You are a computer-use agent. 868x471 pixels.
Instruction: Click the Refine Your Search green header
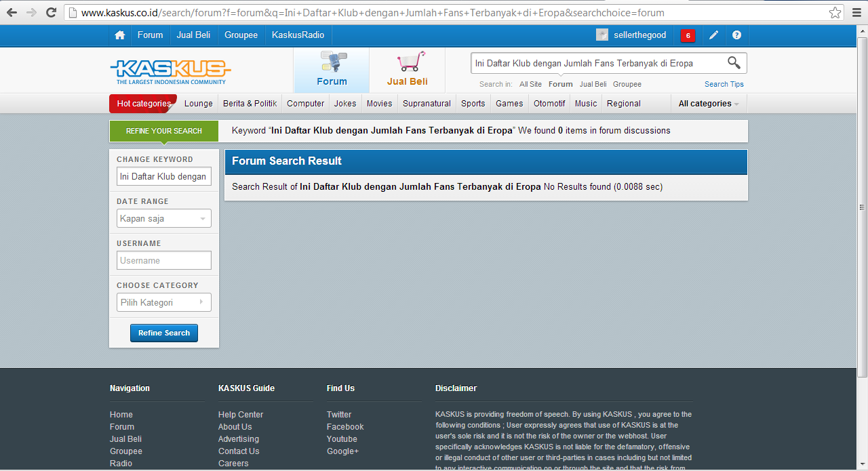(164, 131)
